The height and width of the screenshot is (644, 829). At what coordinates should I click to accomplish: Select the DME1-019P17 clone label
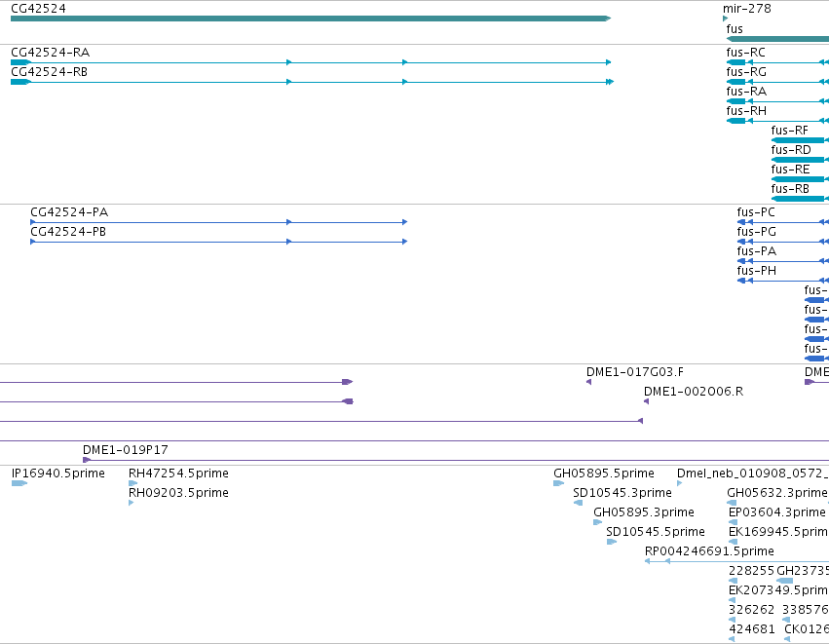tap(126, 450)
